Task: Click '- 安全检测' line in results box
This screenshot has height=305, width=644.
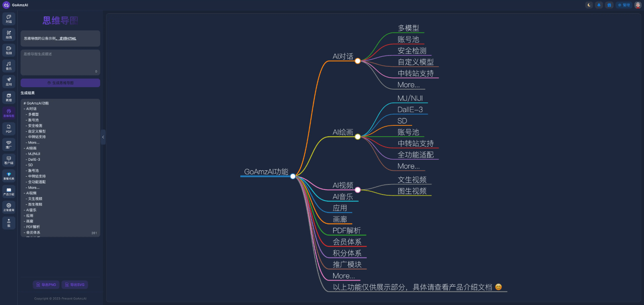Action: click(x=34, y=126)
